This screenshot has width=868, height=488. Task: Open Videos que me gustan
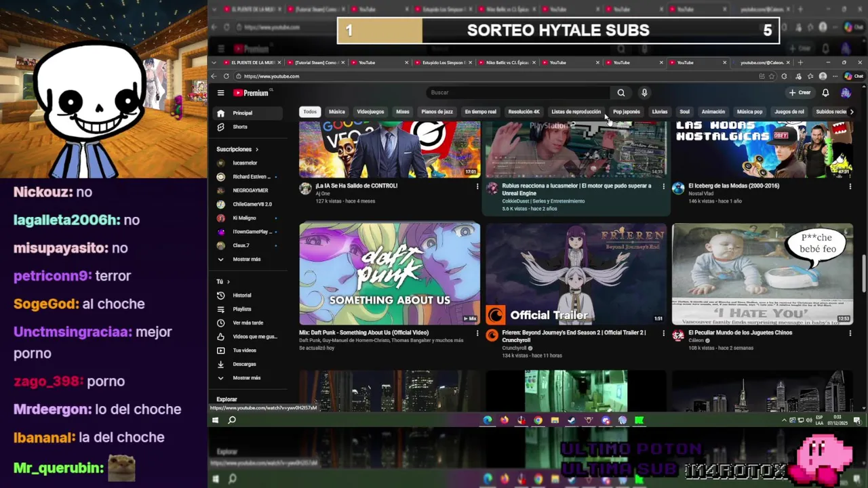point(248,337)
